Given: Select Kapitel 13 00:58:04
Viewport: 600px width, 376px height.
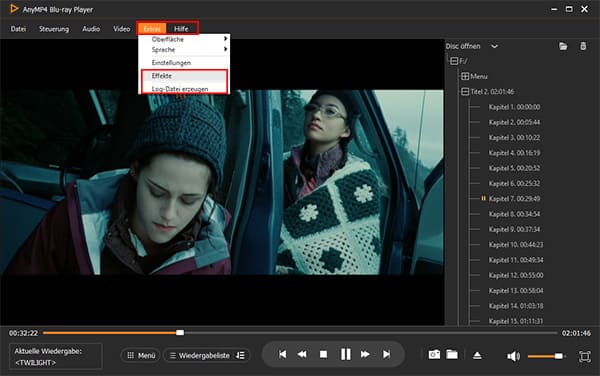Looking at the screenshot, I should [516, 291].
